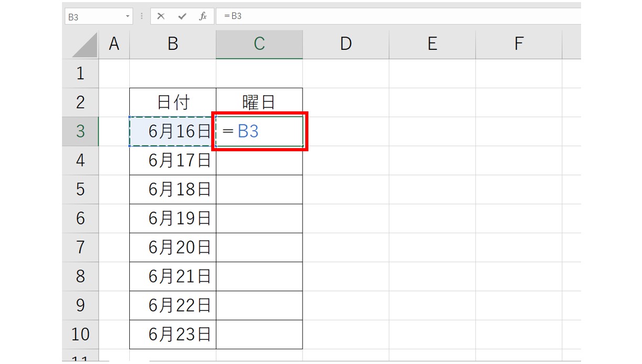Click the 曜日 header cell
This screenshot has width=642, height=364.
pyautogui.click(x=259, y=102)
